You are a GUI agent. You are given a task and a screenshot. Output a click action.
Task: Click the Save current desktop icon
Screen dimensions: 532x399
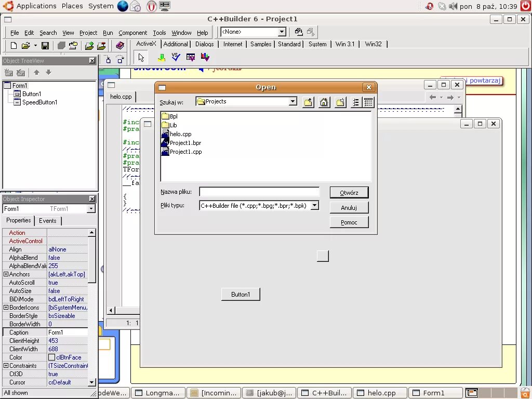click(299, 32)
